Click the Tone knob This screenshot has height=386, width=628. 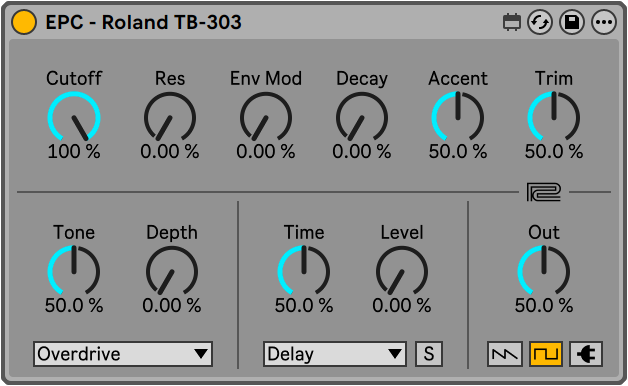74,271
